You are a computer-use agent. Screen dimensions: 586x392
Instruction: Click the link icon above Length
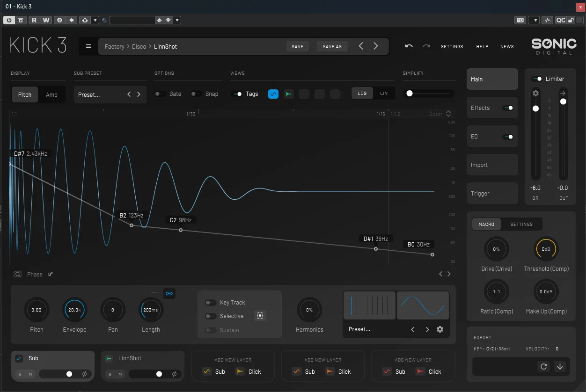click(169, 294)
